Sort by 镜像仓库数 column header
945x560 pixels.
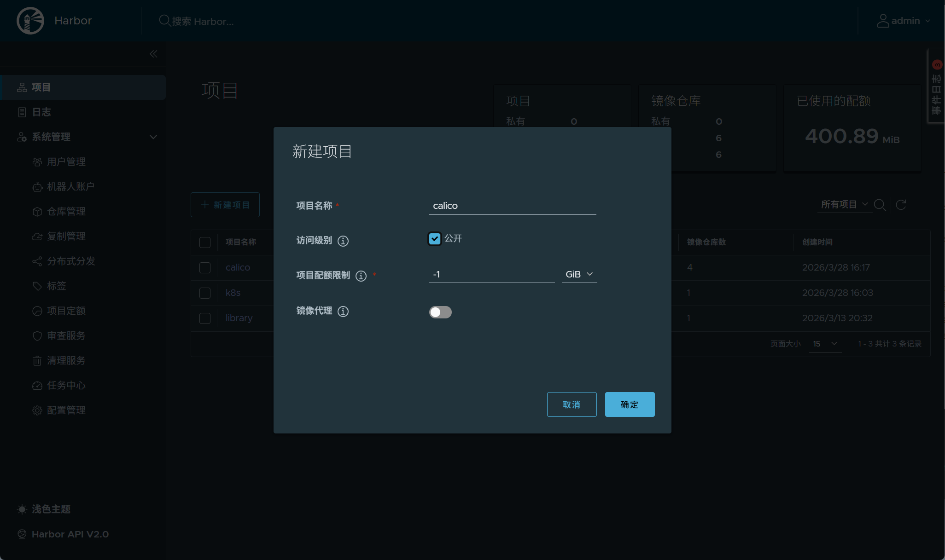[706, 242]
